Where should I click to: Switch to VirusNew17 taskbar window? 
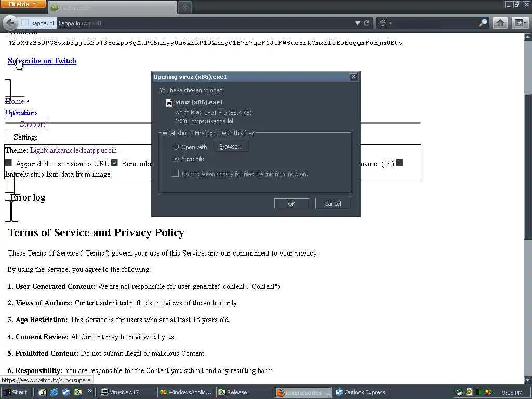[127, 392]
